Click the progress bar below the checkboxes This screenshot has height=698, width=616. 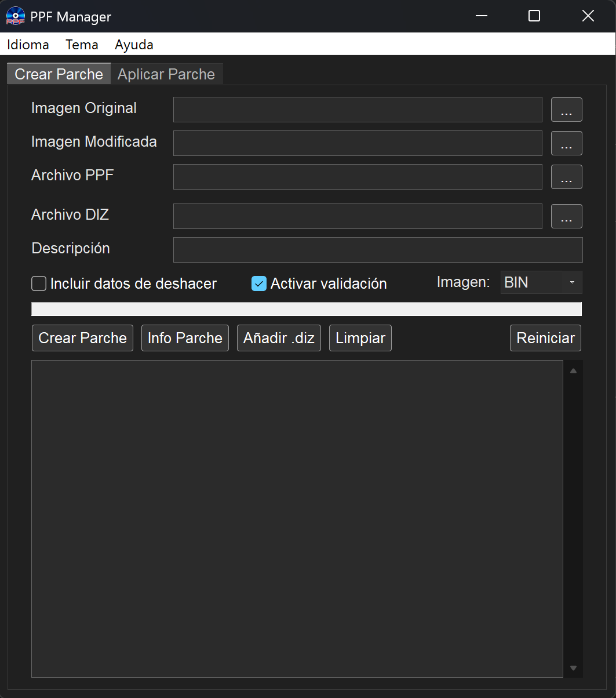coord(307,309)
